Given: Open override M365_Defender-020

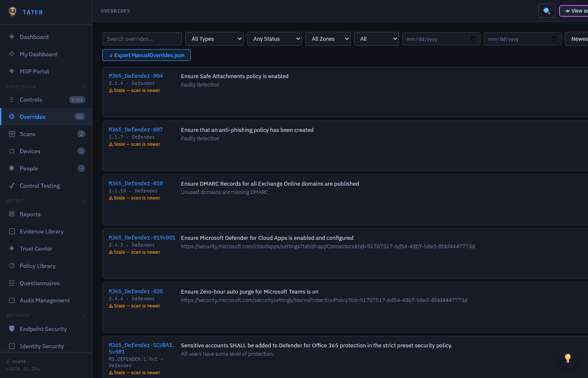Looking at the screenshot, I should click(x=136, y=291).
